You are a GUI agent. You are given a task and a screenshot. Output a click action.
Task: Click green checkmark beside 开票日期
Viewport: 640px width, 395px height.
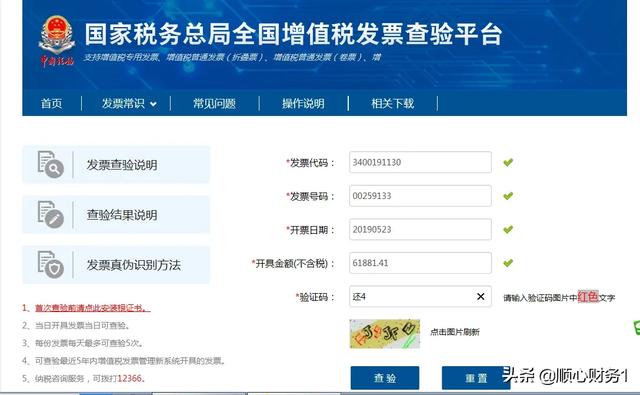click(x=508, y=229)
